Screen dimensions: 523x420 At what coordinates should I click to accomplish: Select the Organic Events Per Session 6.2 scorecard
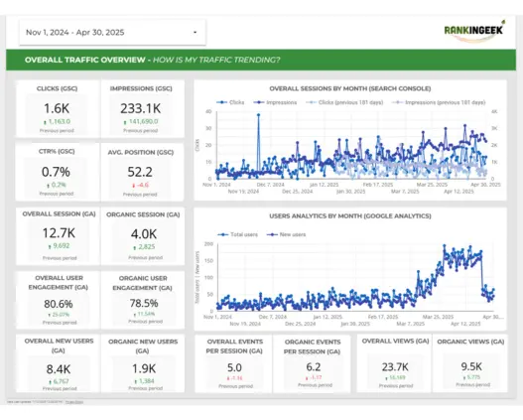[312, 363]
